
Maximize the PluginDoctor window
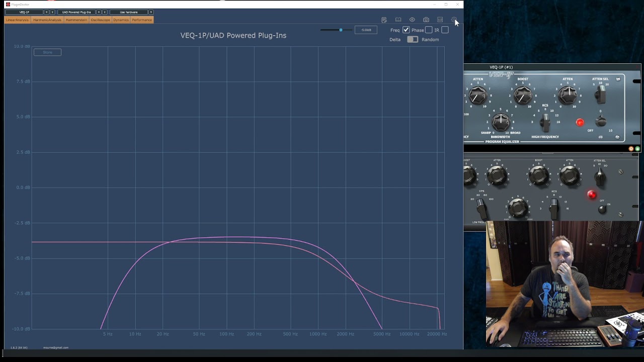446,4
